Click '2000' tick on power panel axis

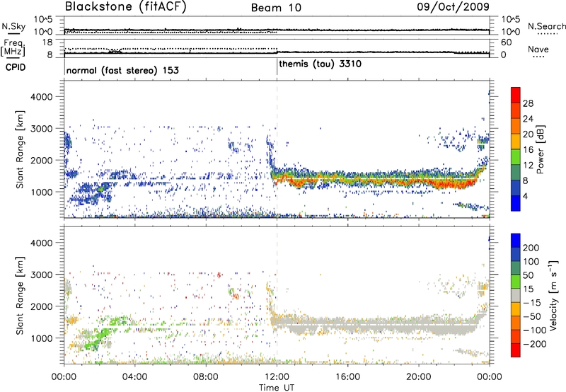[42, 160]
